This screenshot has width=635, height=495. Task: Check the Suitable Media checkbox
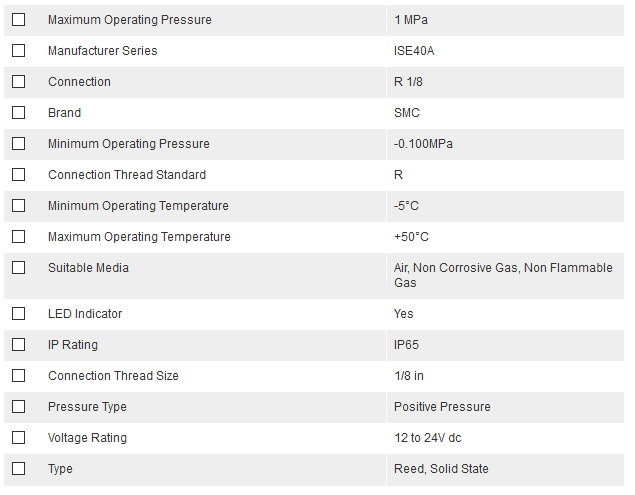tap(19, 267)
